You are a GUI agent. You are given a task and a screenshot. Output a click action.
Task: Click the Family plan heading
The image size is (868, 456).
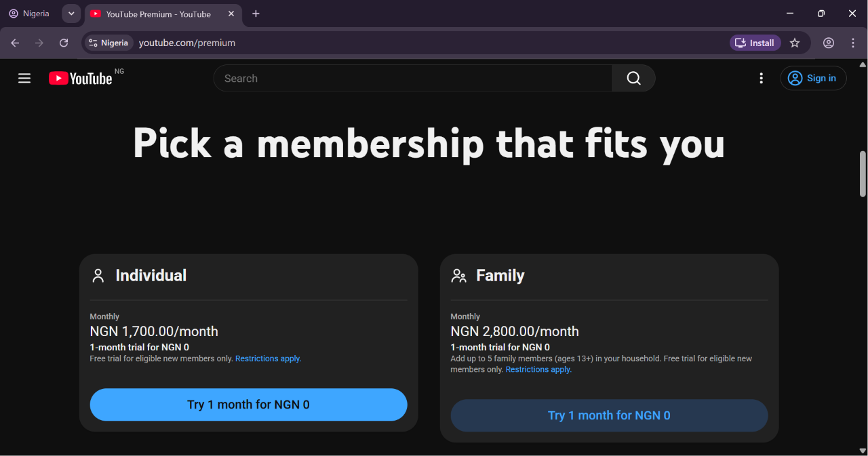click(500, 276)
